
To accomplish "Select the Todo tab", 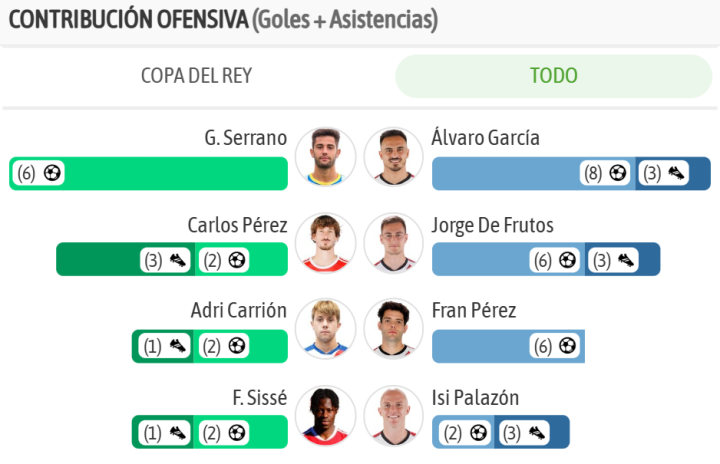I will coord(553,76).
